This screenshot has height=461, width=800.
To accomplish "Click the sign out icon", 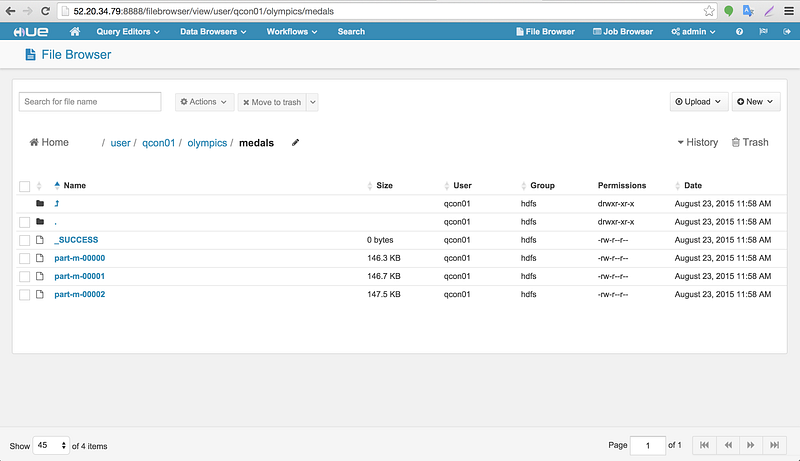I will click(x=786, y=32).
